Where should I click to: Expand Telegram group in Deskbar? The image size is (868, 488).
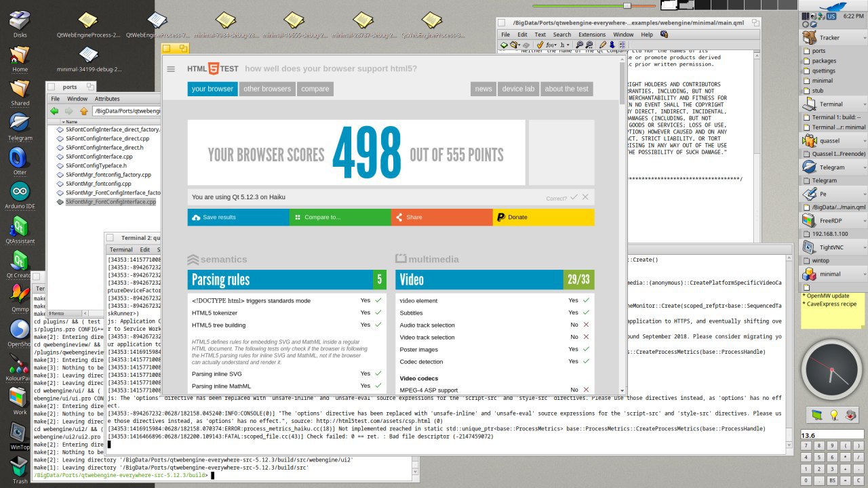point(863,167)
